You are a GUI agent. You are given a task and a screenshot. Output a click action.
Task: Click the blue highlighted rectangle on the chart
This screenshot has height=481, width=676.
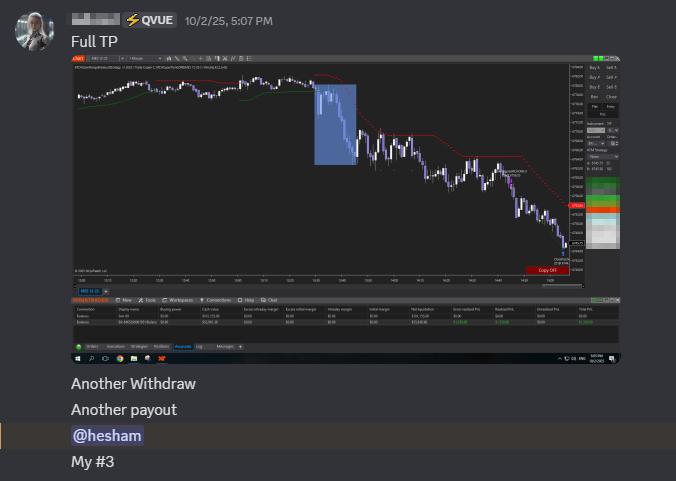[335, 124]
